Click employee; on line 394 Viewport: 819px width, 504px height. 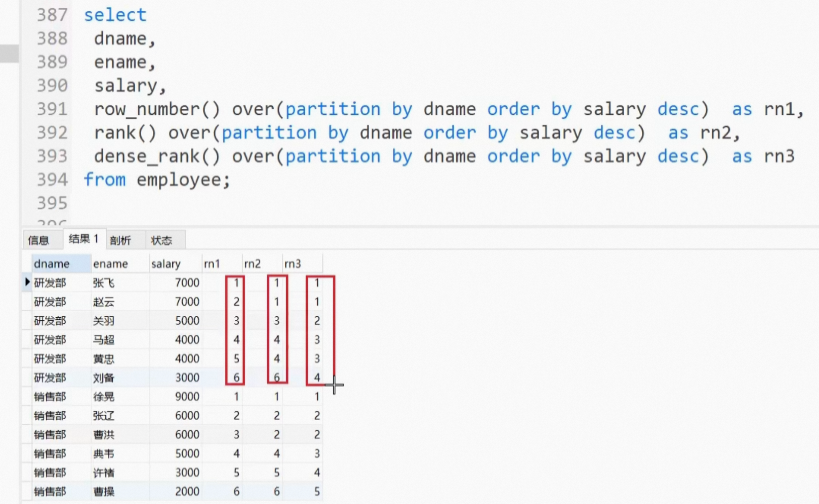[183, 180]
